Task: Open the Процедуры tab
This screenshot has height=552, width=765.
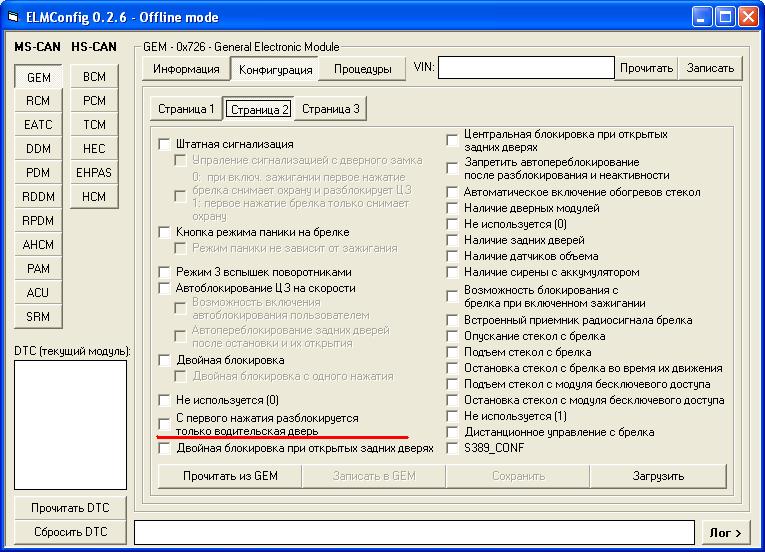Action: [362, 69]
